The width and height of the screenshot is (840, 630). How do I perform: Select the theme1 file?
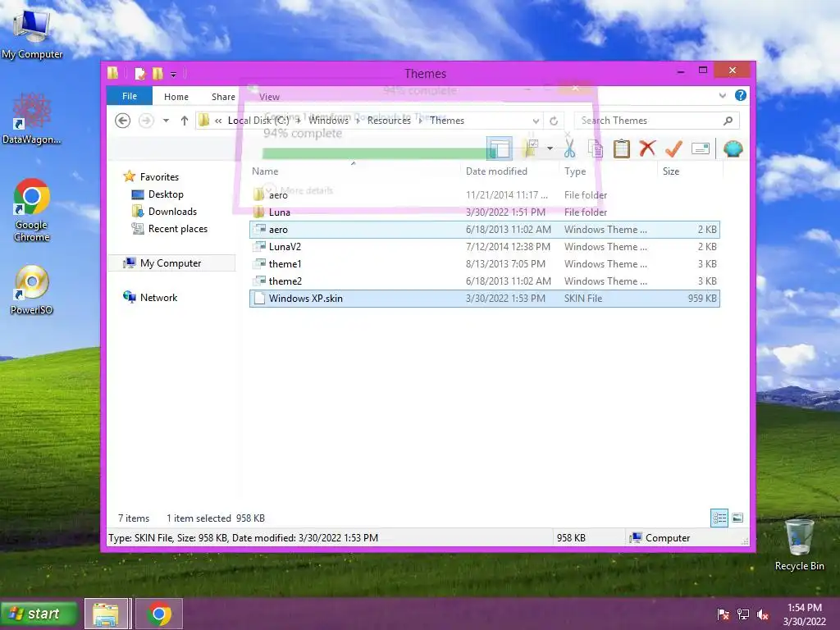(x=484, y=263)
